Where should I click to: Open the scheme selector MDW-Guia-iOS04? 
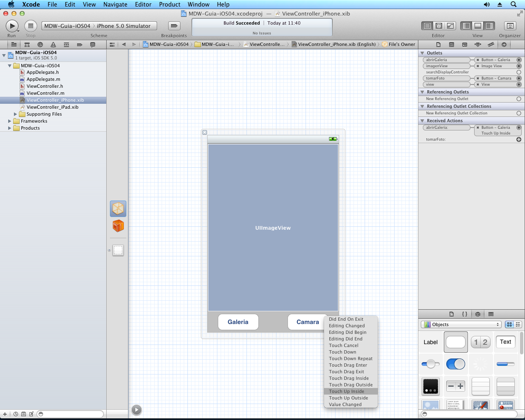coord(67,26)
